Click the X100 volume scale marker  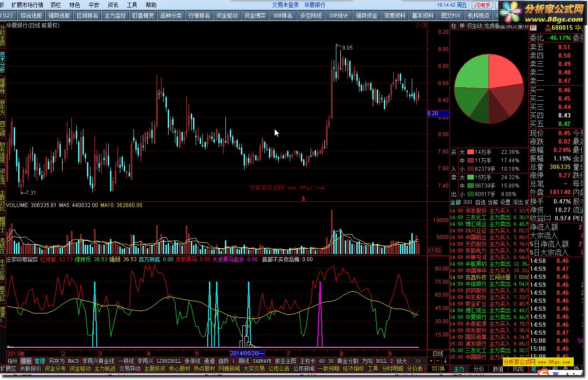[x=434, y=251]
